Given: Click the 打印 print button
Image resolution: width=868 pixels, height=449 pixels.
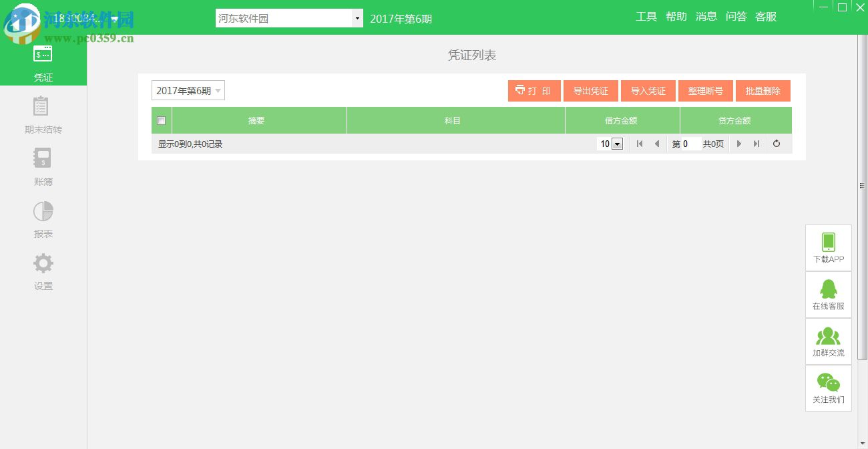Looking at the screenshot, I should coord(534,91).
